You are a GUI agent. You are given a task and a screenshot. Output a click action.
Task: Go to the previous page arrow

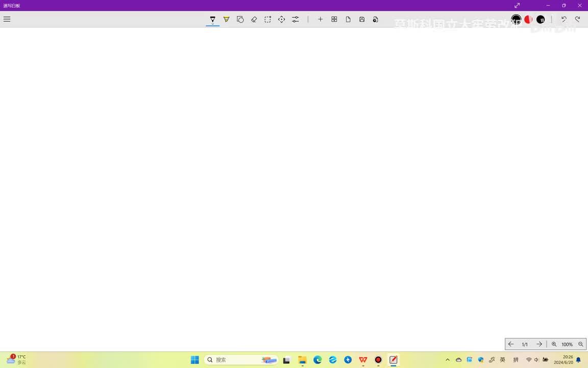[511, 344]
